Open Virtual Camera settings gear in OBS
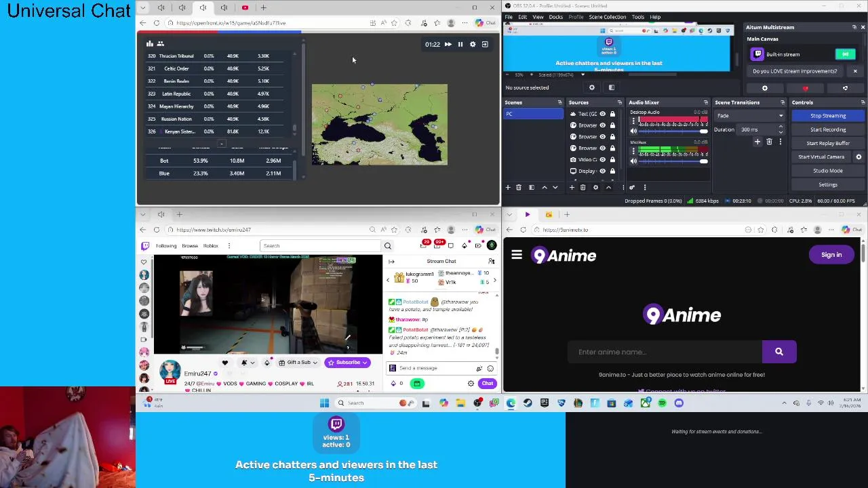This screenshot has height=488, width=868. (x=859, y=157)
